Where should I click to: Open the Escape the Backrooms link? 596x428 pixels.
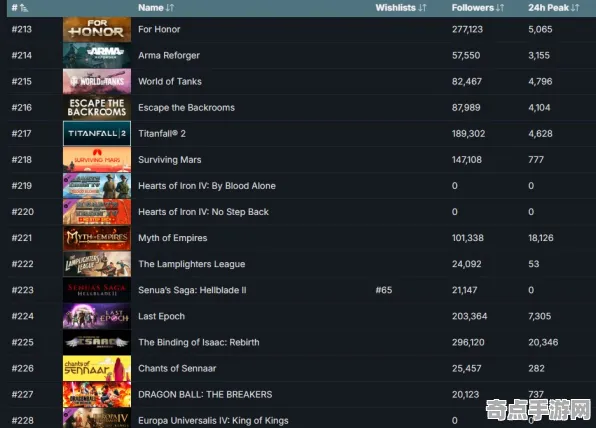click(186, 108)
